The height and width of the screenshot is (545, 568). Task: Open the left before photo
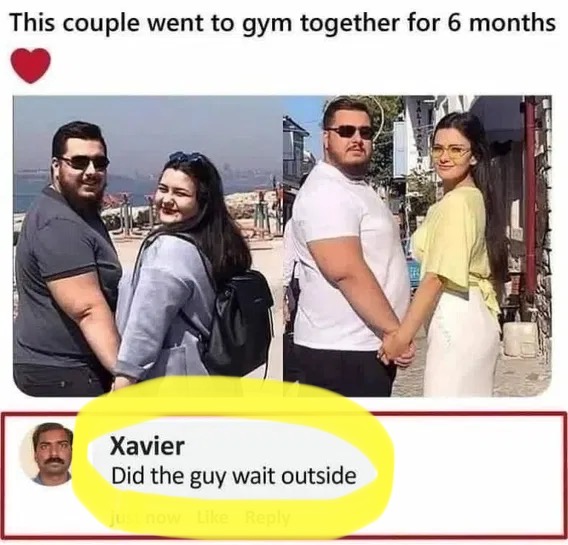[147, 246]
